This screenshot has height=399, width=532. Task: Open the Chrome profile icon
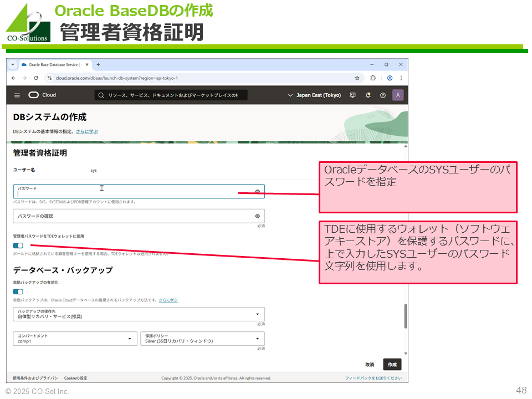pyautogui.click(x=390, y=78)
